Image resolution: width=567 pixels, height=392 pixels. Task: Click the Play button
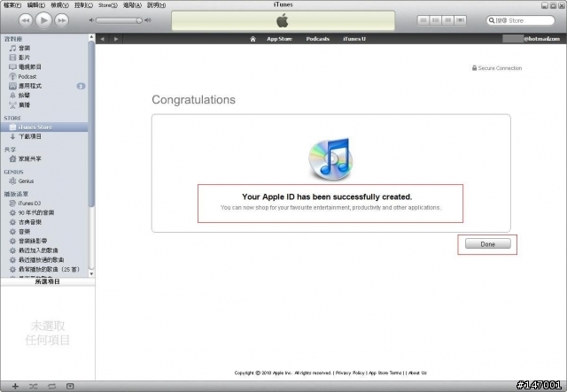(43, 20)
